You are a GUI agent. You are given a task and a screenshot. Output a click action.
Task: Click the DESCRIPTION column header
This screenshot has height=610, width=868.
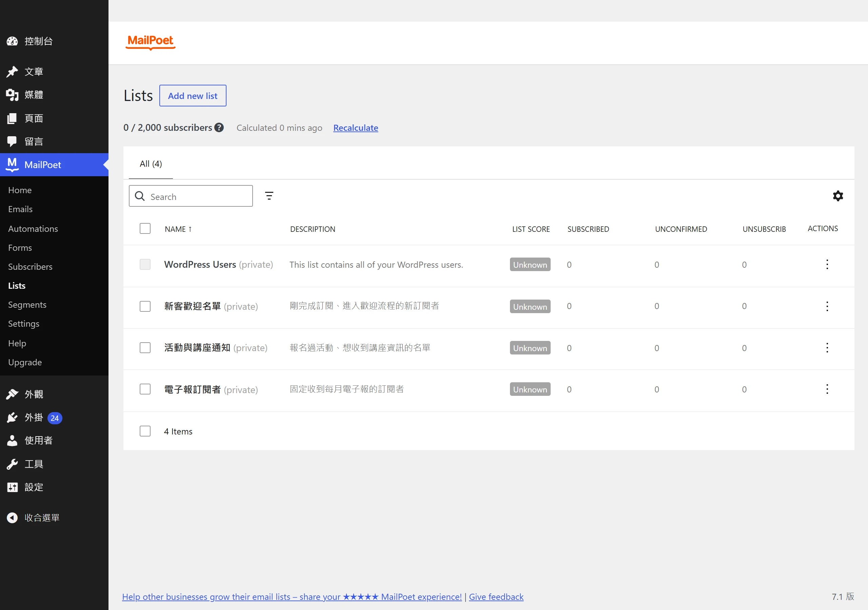(313, 229)
